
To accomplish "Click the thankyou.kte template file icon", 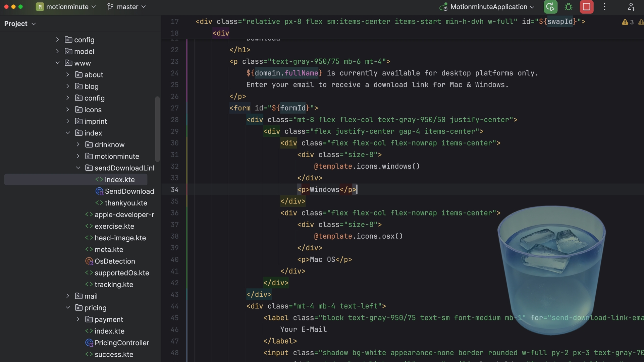I will 99,203.
